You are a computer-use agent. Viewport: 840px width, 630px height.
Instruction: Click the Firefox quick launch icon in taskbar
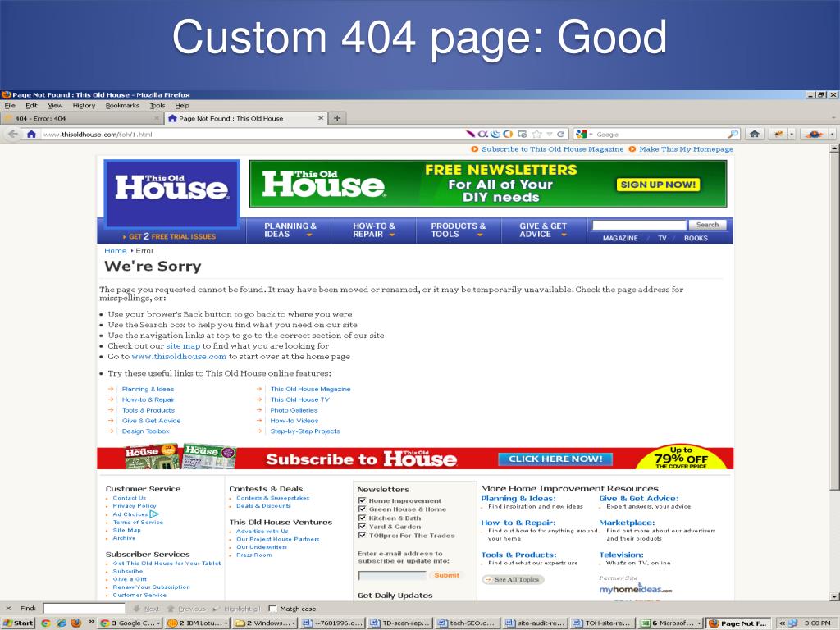coord(76,623)
